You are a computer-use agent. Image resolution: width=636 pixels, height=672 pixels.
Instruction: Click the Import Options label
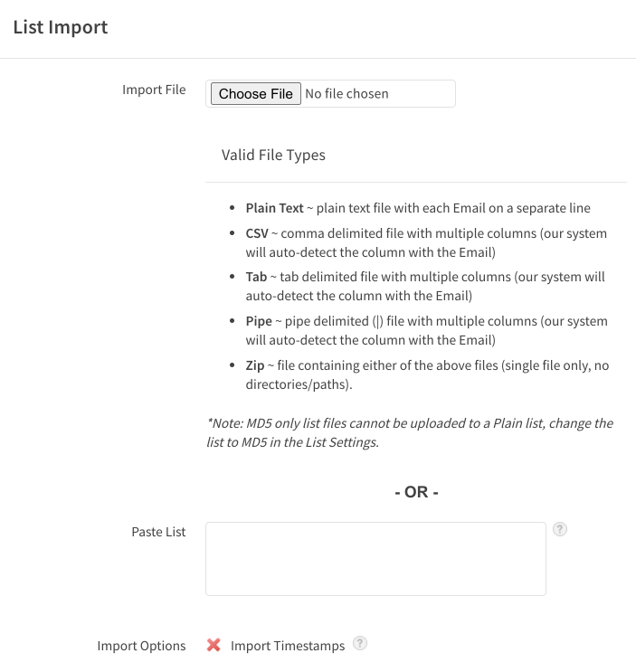coord(141,646)
